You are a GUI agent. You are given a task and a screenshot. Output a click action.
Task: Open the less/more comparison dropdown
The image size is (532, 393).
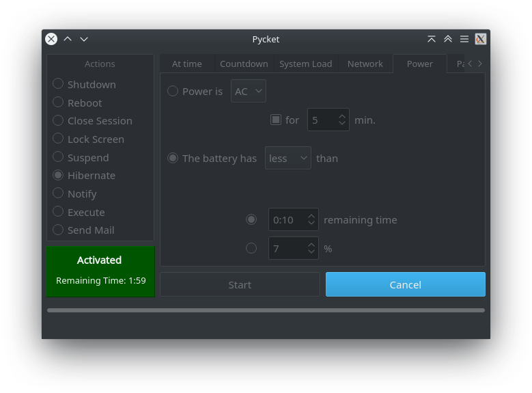coord(288,158)
